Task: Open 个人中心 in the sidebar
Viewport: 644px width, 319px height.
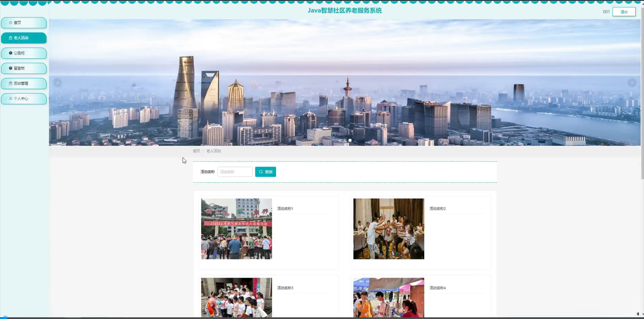Action: click(x=24, y=99)
